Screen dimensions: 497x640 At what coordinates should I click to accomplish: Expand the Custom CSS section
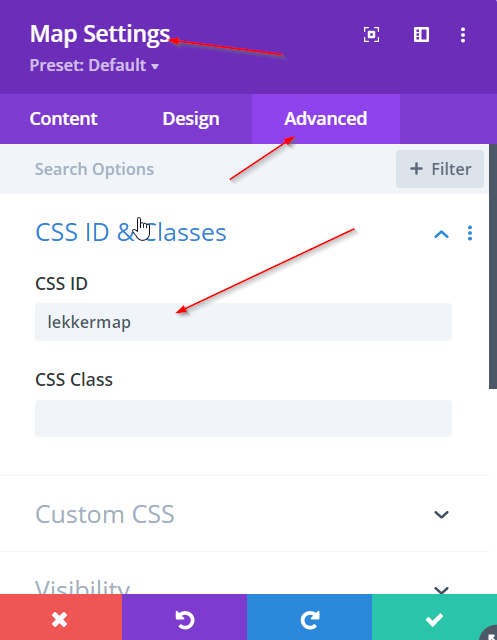tap(244, 514)
